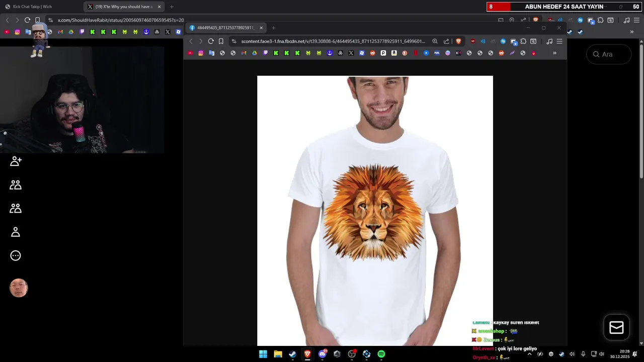The height and width of the screenshot is (362, 644).
Task: Click the Ara search field on X
Action: pos(609,54)
